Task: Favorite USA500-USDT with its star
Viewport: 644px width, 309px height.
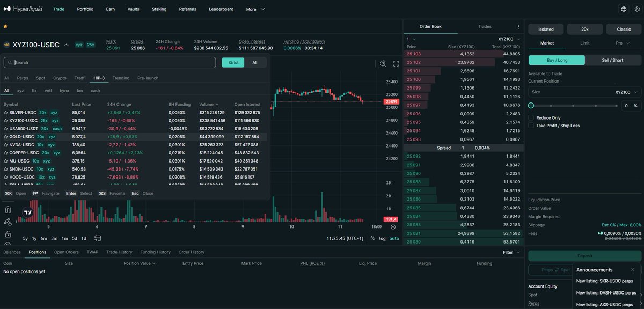Action: click(x=6, y=129)
